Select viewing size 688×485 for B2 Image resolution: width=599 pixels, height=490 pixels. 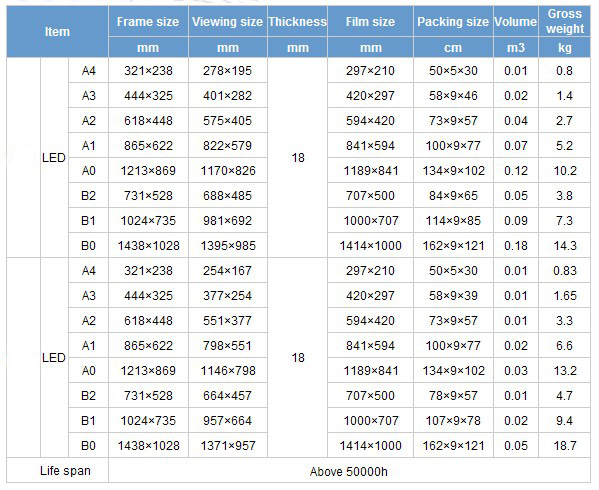click(228, 196)
